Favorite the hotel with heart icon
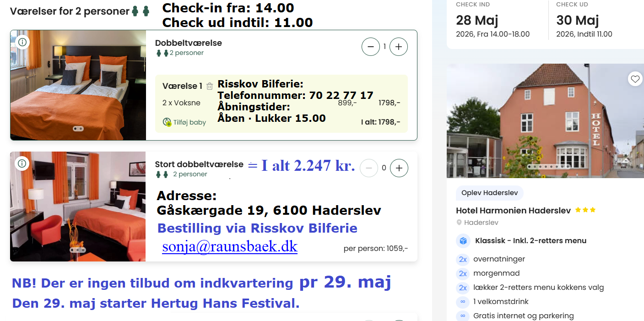 635,79
